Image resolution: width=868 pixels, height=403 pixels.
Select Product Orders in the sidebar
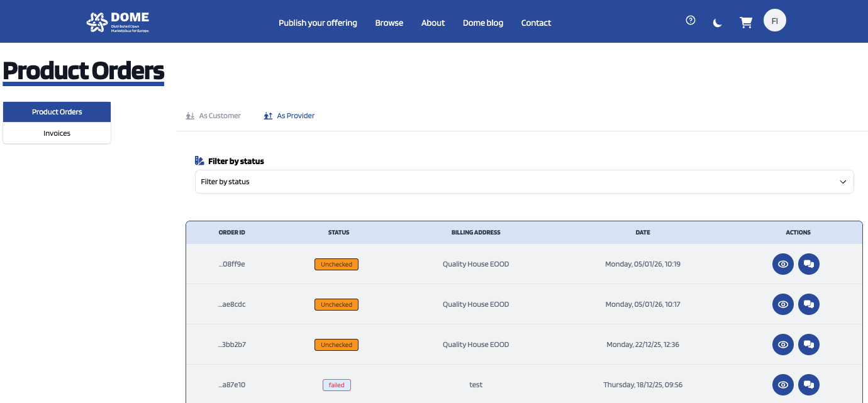click(57, 112)
